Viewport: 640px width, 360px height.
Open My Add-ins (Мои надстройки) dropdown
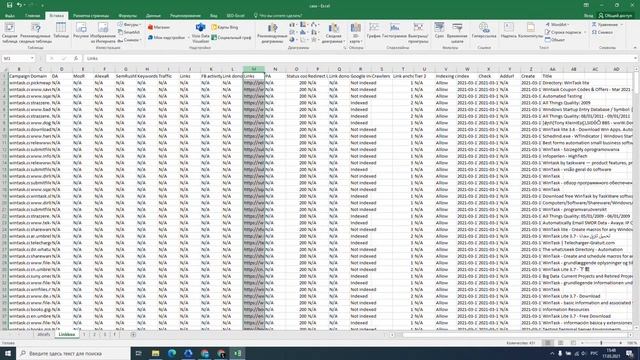tap(169, 38)
